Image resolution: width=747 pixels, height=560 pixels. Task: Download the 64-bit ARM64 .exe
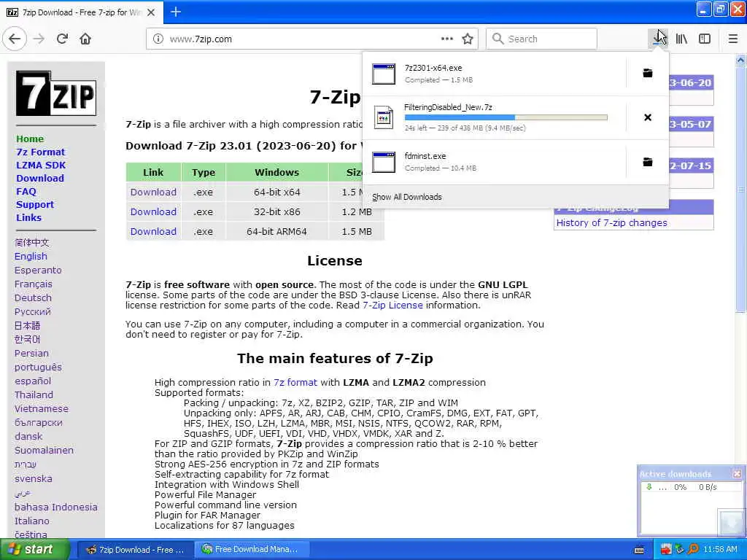click(153, 231)
